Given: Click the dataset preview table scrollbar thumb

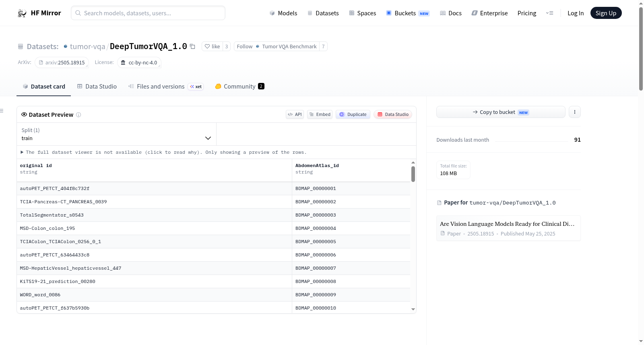Looking at the screenshot, I should click(413, 174).
